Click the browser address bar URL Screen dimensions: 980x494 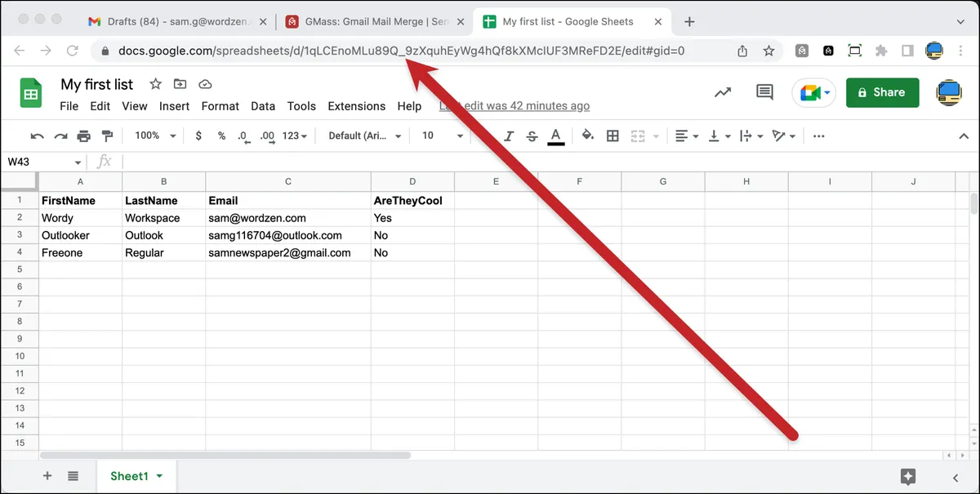point(401,51)
